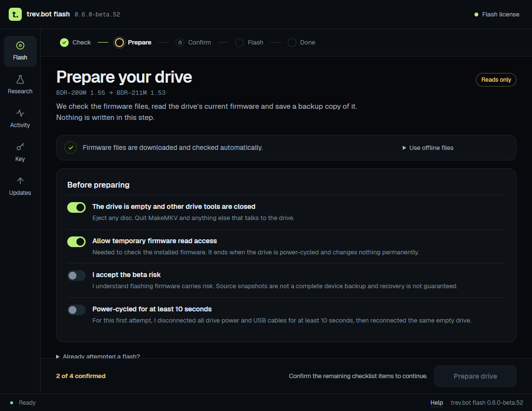The image size is (532, 411).
Task: Enable the Power-cycled for 10 seconds toggle
Action: 76,309
